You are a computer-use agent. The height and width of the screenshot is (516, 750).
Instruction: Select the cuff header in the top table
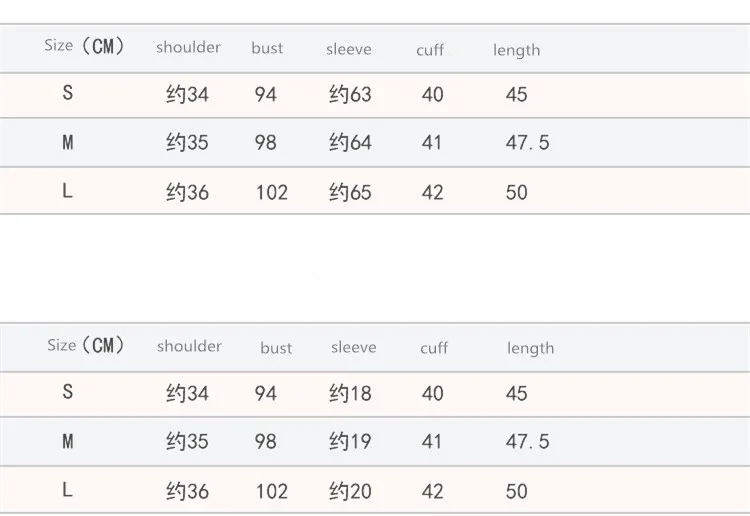click(x=430, y=50)
